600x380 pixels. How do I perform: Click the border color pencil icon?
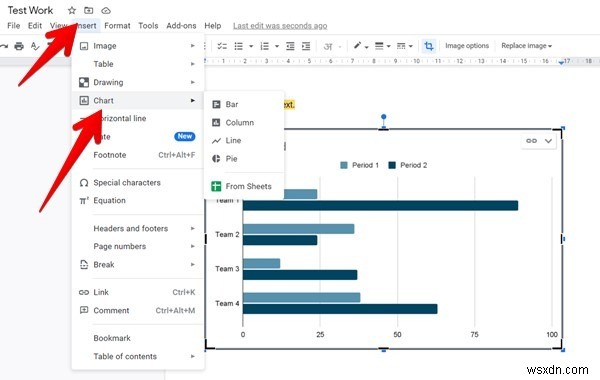coord(357,46)
